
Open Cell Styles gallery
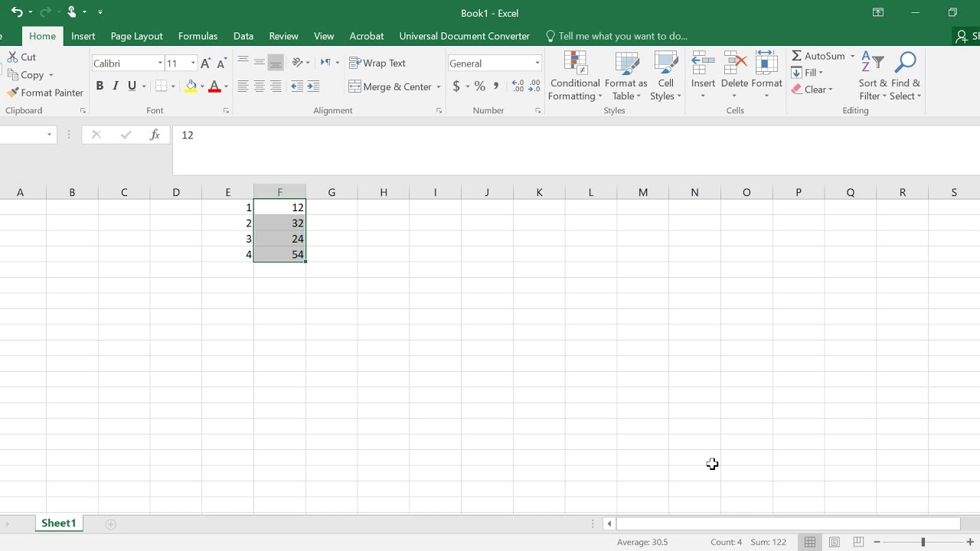(x=666, y=77)
